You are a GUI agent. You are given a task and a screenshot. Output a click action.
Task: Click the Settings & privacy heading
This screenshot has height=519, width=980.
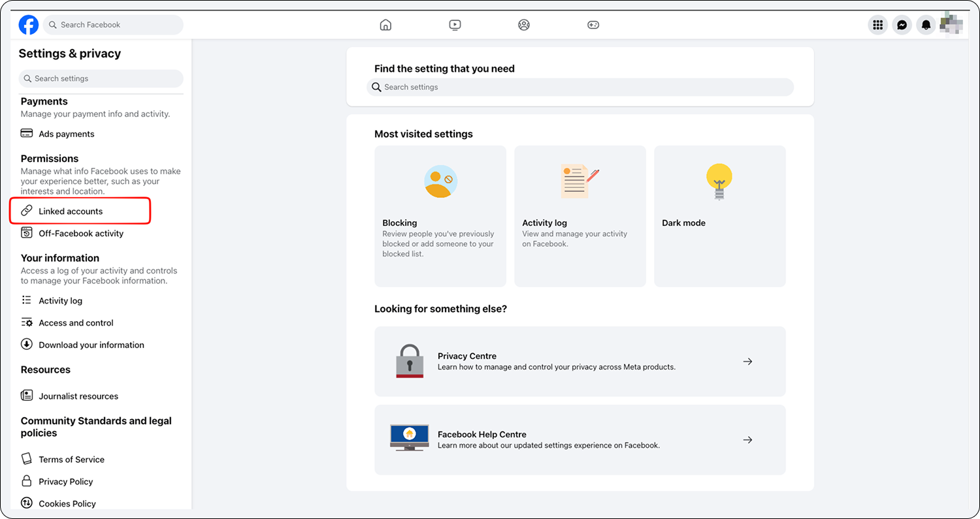pos(70,54)
